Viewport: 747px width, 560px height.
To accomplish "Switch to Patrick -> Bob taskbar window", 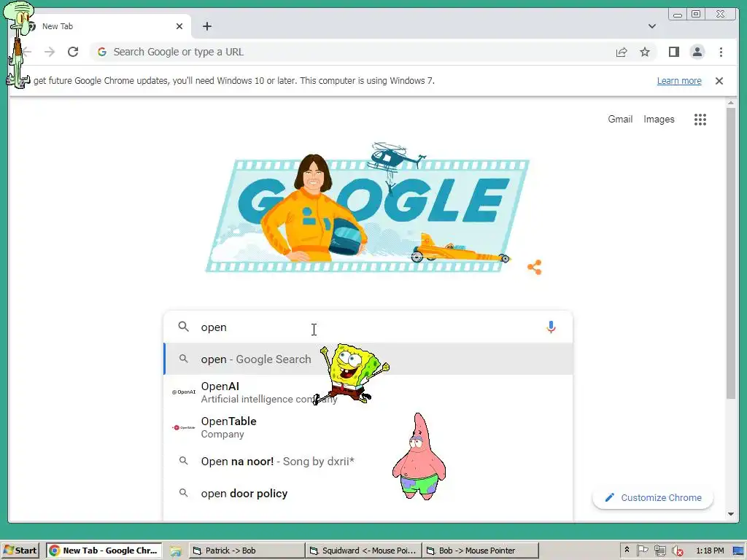I will click(x=246, y=551).
